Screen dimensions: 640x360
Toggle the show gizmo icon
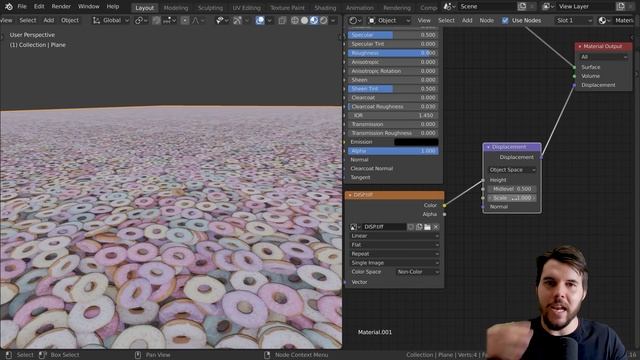click(237, 20)
